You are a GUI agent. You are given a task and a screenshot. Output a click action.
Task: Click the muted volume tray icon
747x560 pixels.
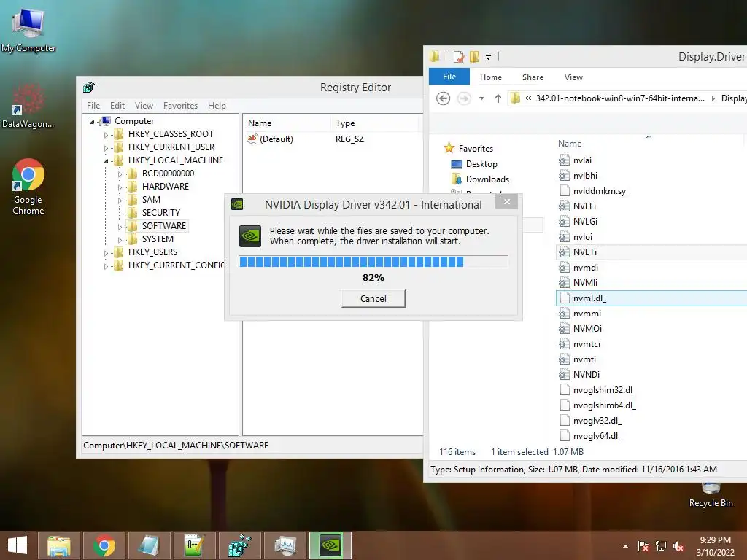pyautogui.click(x=678, y=546)
